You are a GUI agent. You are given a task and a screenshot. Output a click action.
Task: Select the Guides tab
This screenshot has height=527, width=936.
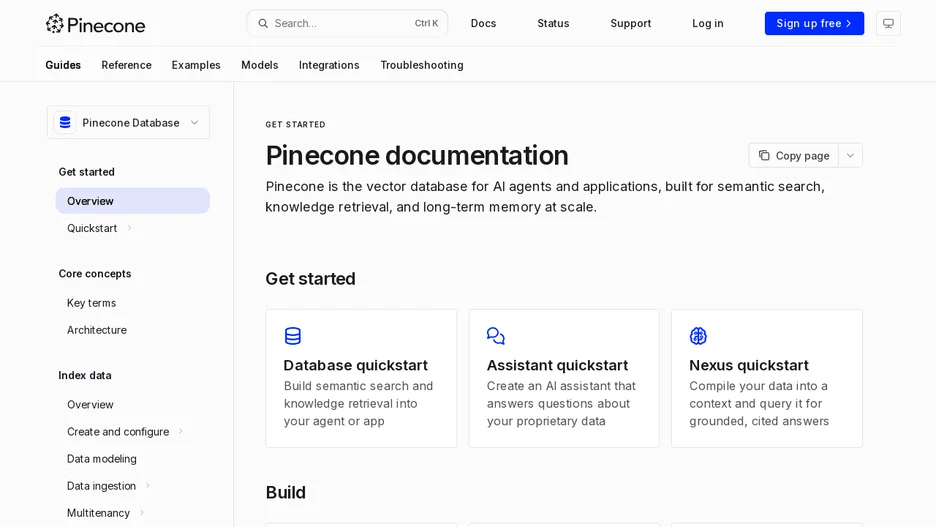coord(63,65)
